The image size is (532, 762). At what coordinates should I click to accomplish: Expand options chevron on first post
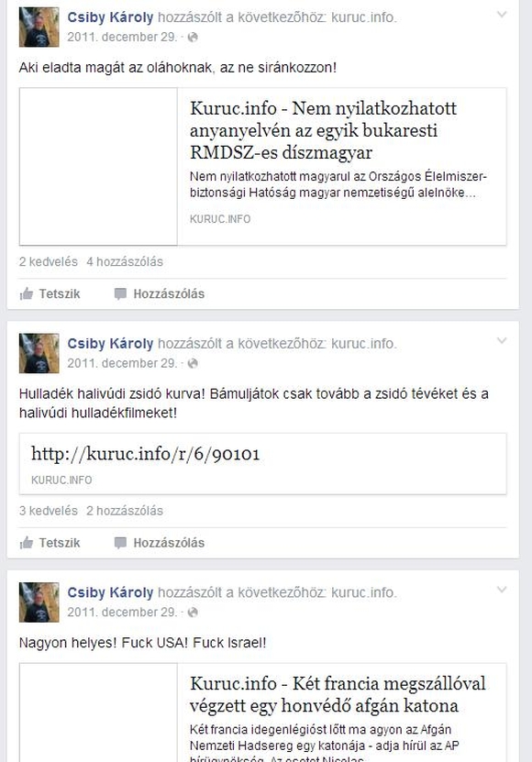pyautogui.click(x=502, y=15)
